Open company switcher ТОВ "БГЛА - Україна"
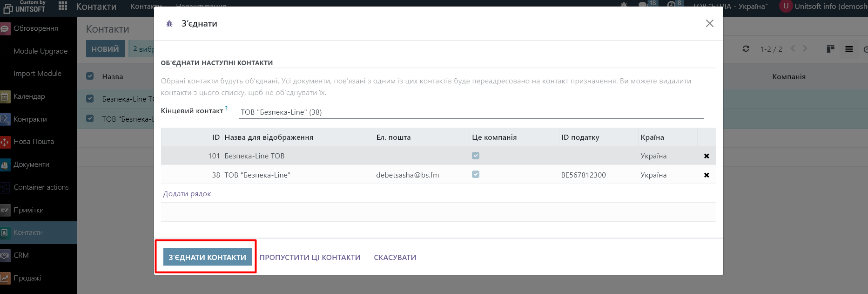Viewport: 868px width, 294px height. 729,6
